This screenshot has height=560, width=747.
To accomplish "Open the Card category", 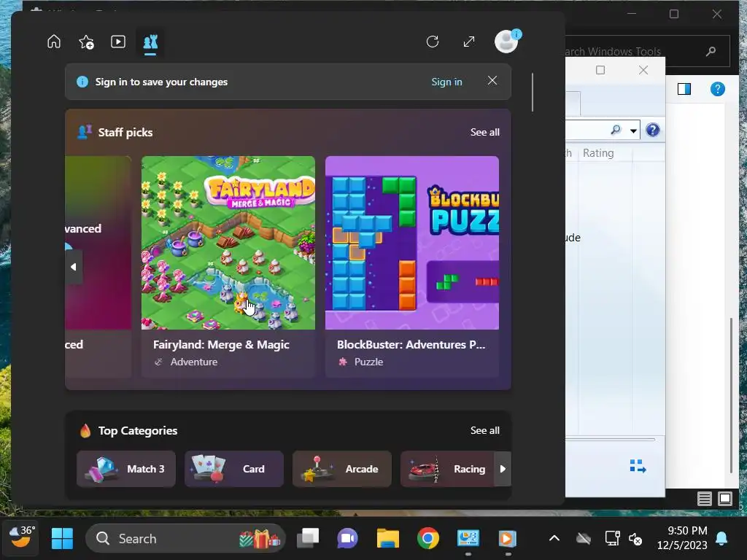I will [x=234, y=469].
